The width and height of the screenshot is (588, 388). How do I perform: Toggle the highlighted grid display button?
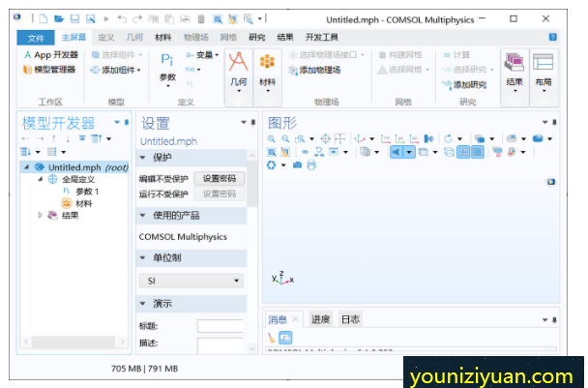[478, 152]
